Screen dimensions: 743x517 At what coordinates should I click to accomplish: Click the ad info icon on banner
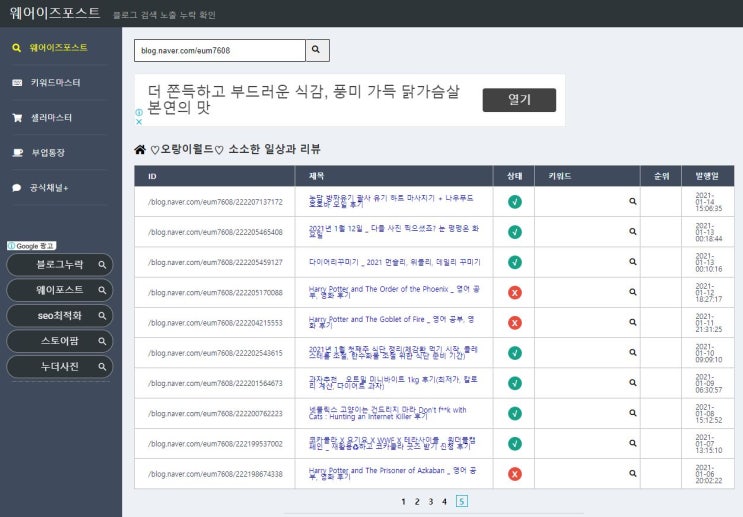pos(139,112)
